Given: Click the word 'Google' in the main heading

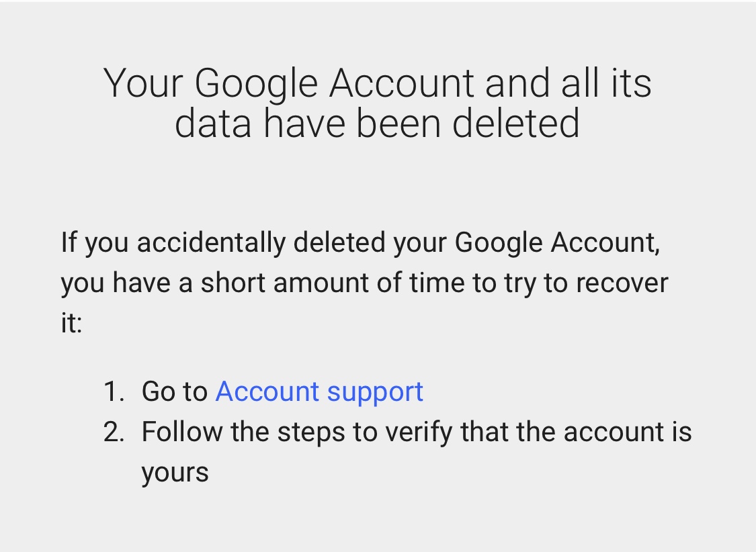Looking at the screenshot, I should pos(255,85).
